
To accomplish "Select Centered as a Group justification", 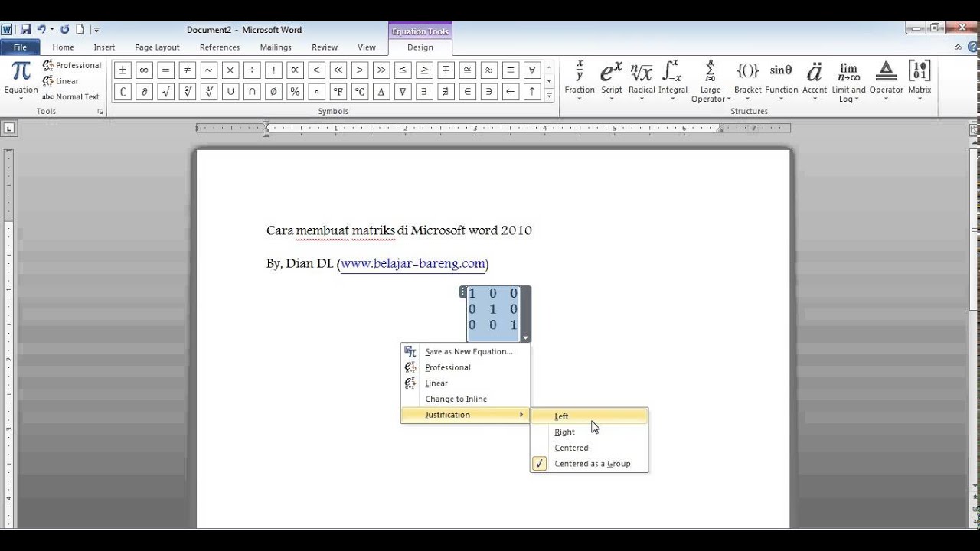I will (x=590, y=464).
